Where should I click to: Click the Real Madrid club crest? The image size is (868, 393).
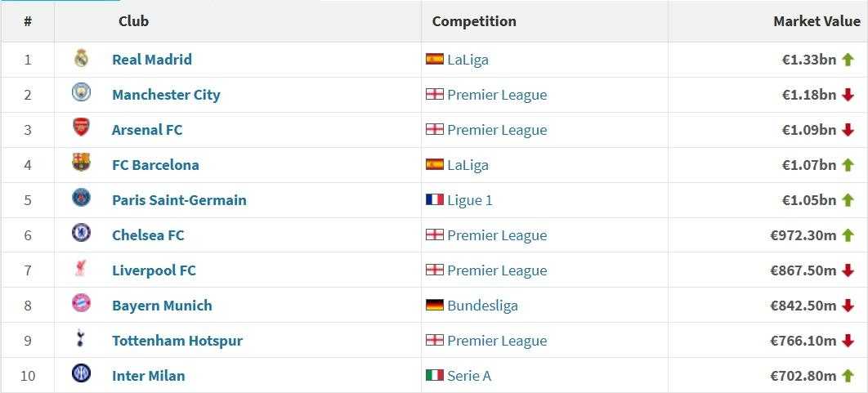pos(82,59)
